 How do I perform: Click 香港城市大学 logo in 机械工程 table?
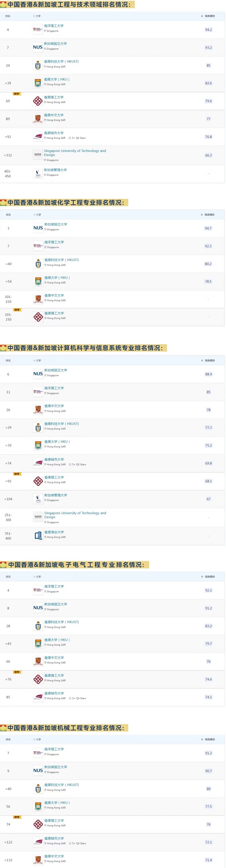[x=38, y=842]
